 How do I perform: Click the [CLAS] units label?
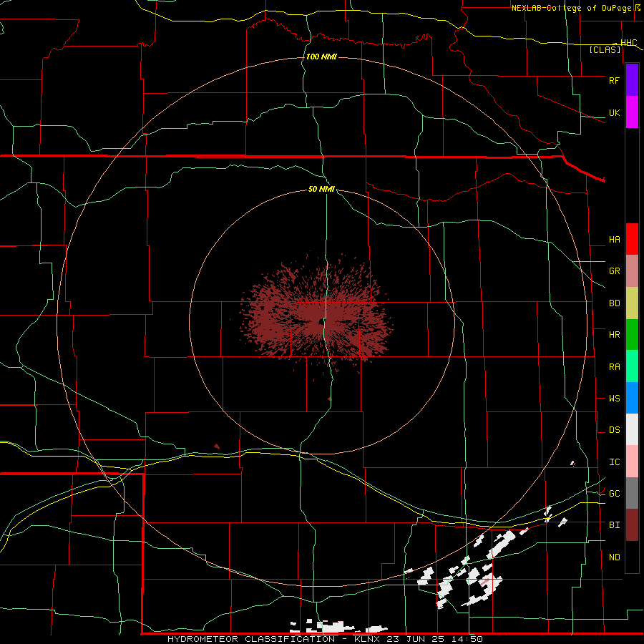(x=605, y=49)
